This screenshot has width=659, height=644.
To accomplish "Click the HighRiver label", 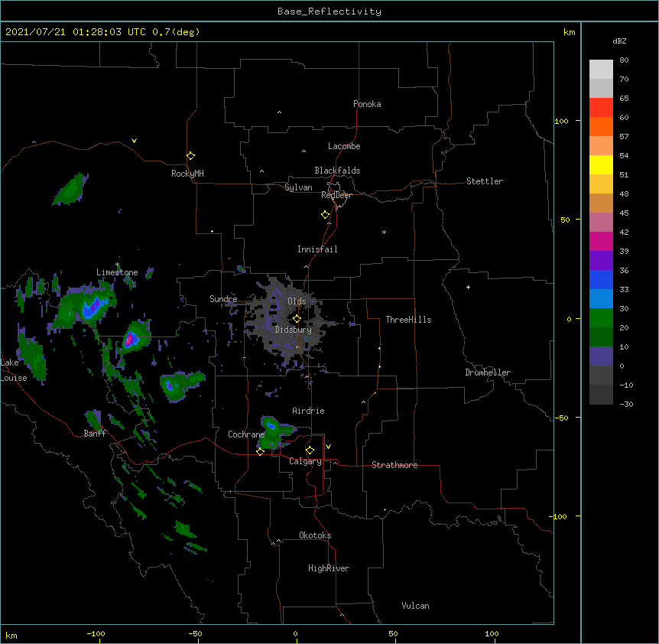I will pos(329,568).
